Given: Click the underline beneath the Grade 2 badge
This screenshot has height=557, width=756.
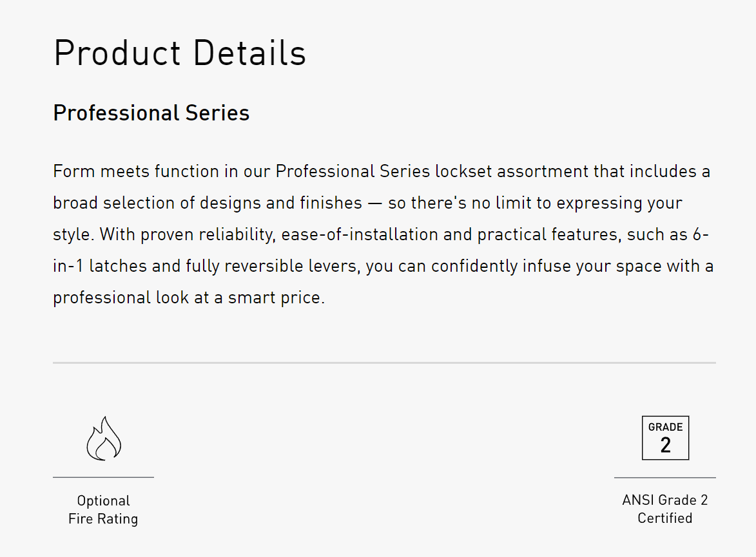Looking at the screenshot, I should click(665, 477).
